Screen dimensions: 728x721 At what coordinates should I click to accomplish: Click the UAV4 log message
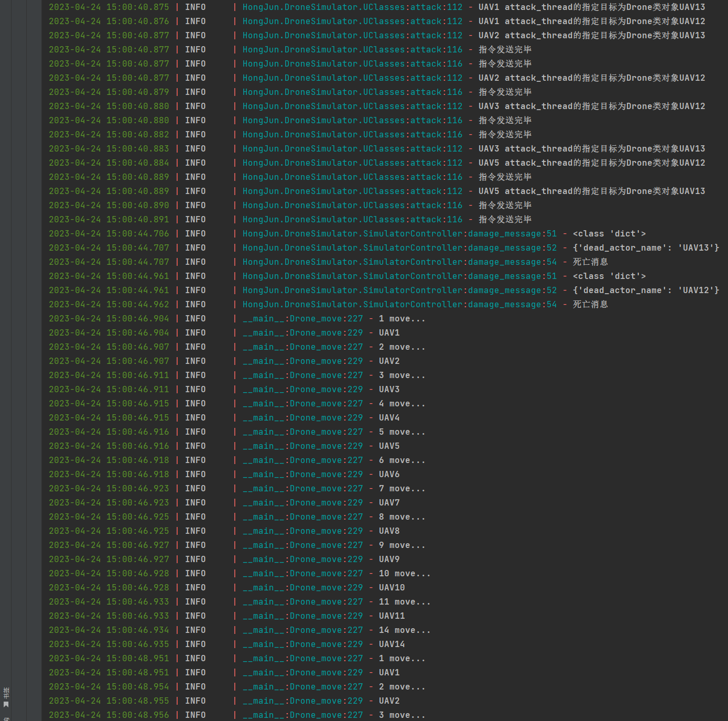389,418
